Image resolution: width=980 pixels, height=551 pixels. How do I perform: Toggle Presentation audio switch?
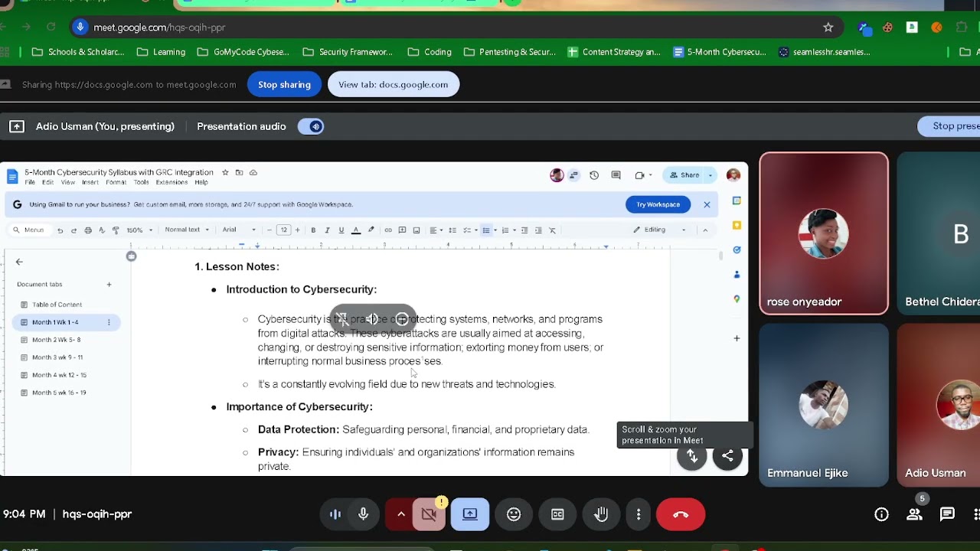pos(311,126)
